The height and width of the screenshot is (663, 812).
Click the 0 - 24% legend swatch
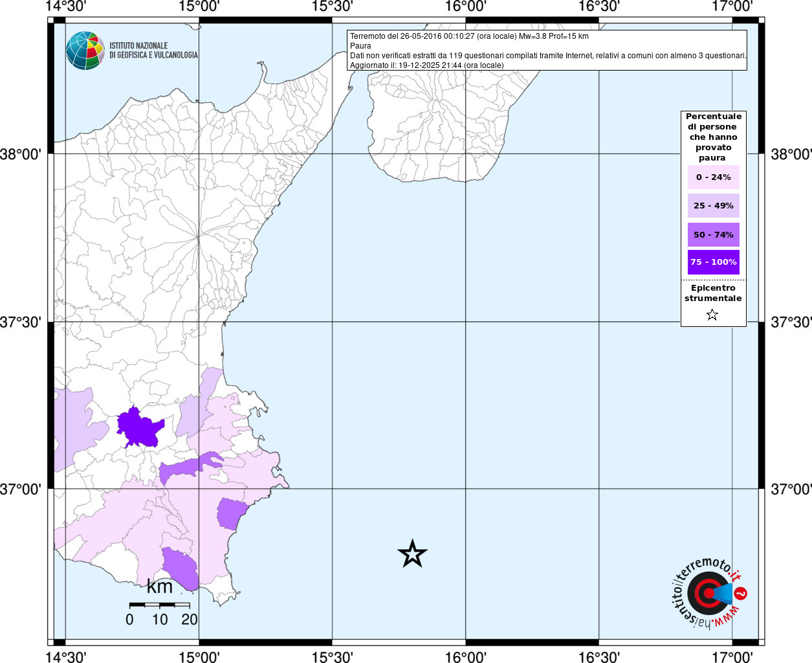(x=713, y=177)
